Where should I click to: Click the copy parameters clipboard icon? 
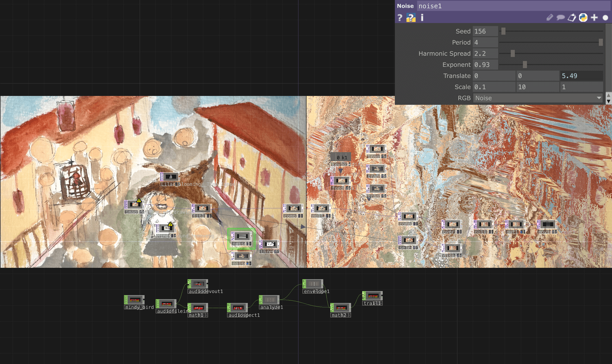572,18
